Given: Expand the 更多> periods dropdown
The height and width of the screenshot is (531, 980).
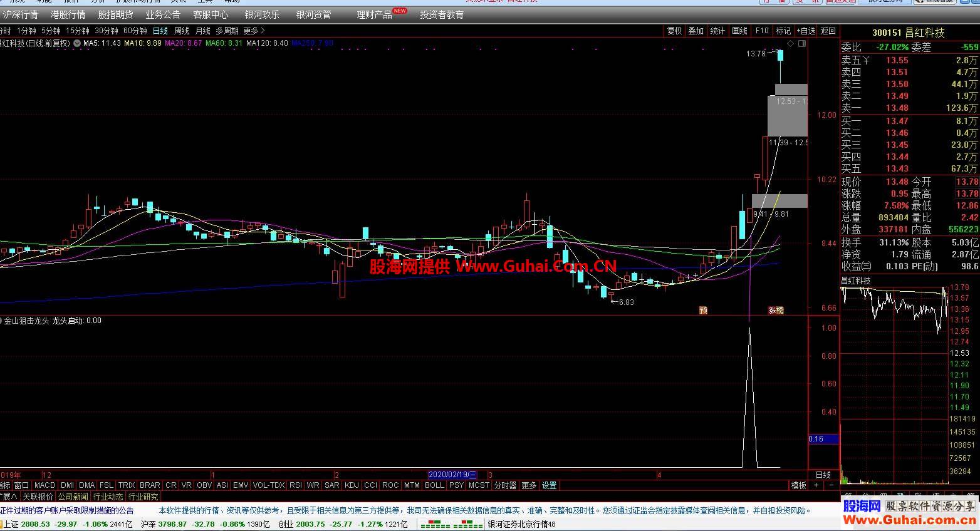Looking at the screenshot, I should [254, 31].
